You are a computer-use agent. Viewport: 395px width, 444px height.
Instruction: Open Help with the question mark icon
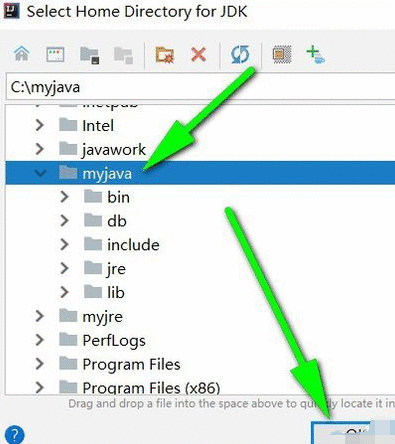pos(15,435)
